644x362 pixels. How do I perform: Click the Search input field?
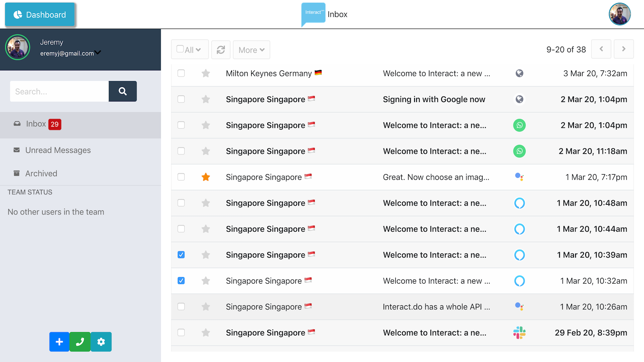(59, 91)
